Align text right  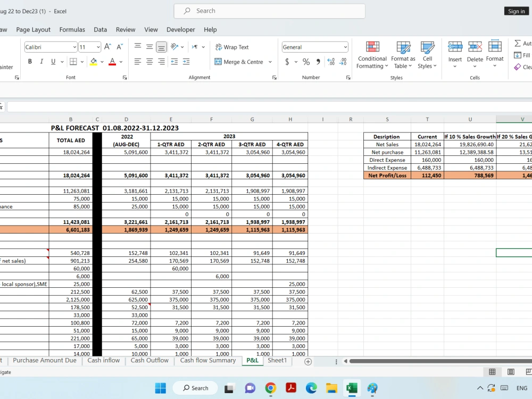pyautogui.click(x=162, y=62)
